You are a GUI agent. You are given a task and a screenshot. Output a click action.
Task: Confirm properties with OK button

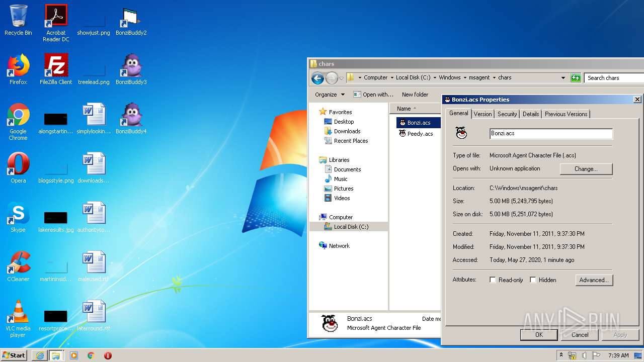539,334
